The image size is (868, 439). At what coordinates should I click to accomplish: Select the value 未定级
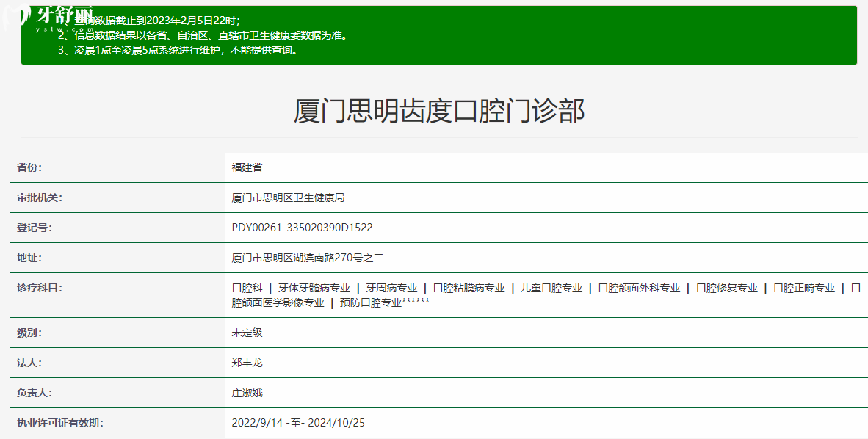tap(247, 333)
